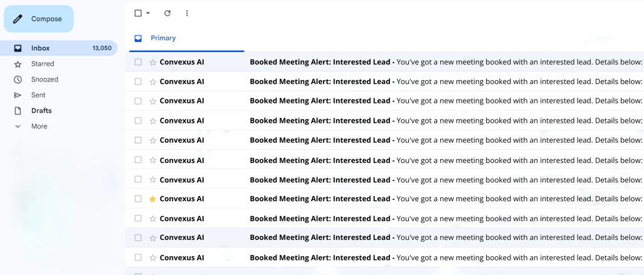
Task: Star the first Convexus AI email
Action: click(x=153, y=63)
